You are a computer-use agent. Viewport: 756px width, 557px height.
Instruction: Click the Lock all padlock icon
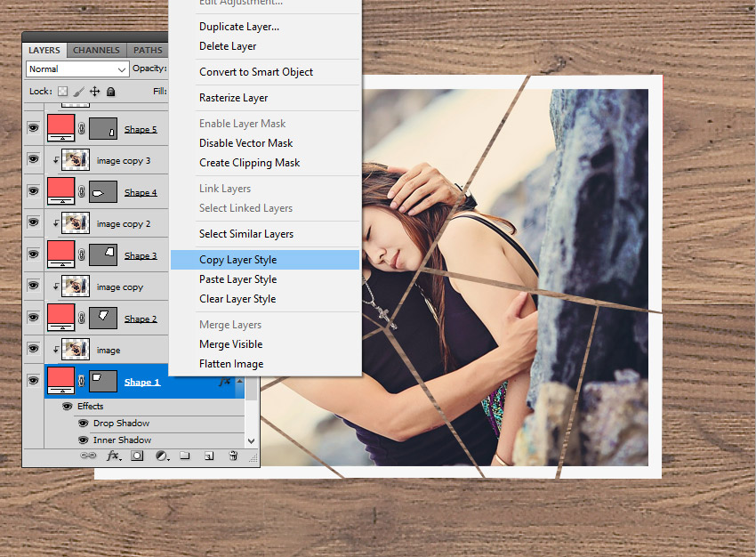tap(110, 91)
